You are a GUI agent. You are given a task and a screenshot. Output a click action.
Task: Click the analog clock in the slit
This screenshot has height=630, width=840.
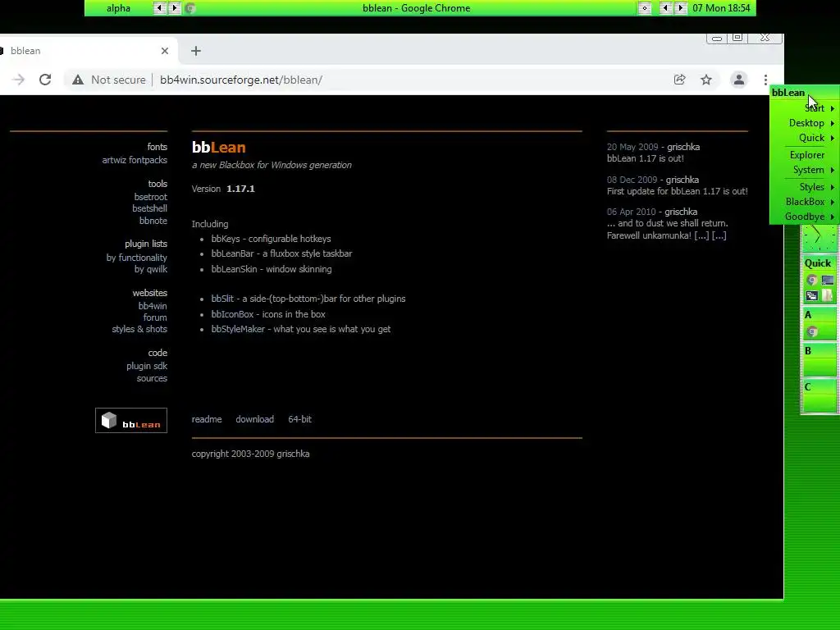818,237
